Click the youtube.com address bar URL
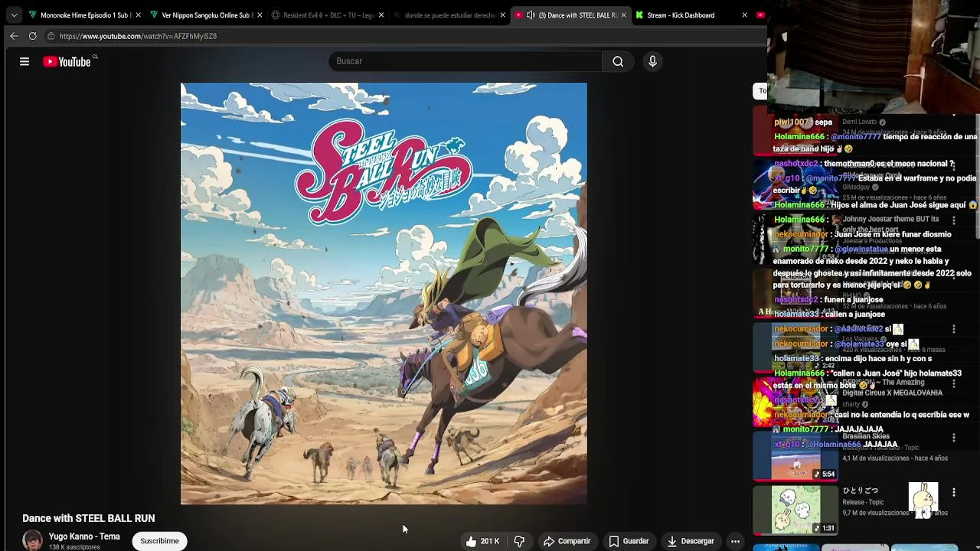Viewport: 980px width, 551px height. [138, 36]
